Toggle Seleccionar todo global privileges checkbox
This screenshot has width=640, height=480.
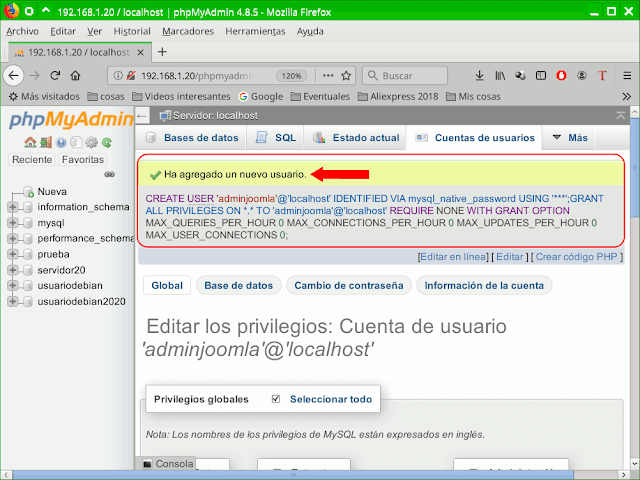point(276,399)
